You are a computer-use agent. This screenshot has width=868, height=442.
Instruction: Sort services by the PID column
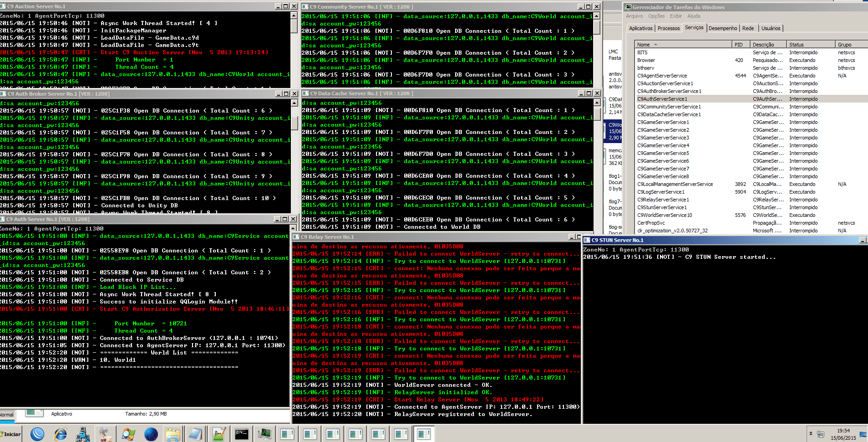741,45
